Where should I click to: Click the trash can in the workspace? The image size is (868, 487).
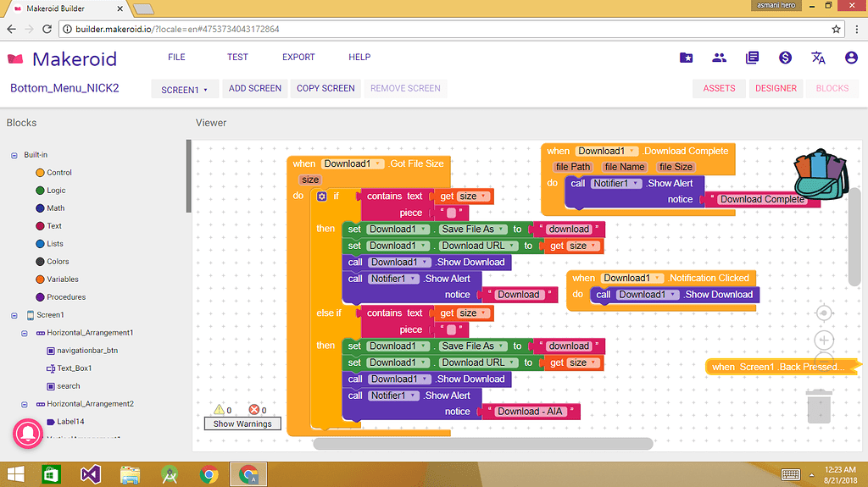tap(819, 406)
